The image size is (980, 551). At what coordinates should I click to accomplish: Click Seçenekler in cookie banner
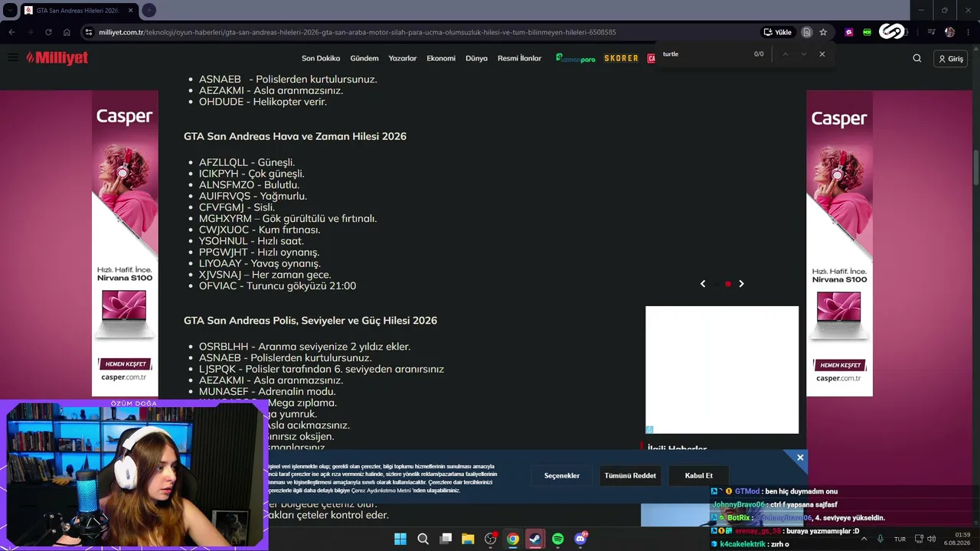point(562,475)
